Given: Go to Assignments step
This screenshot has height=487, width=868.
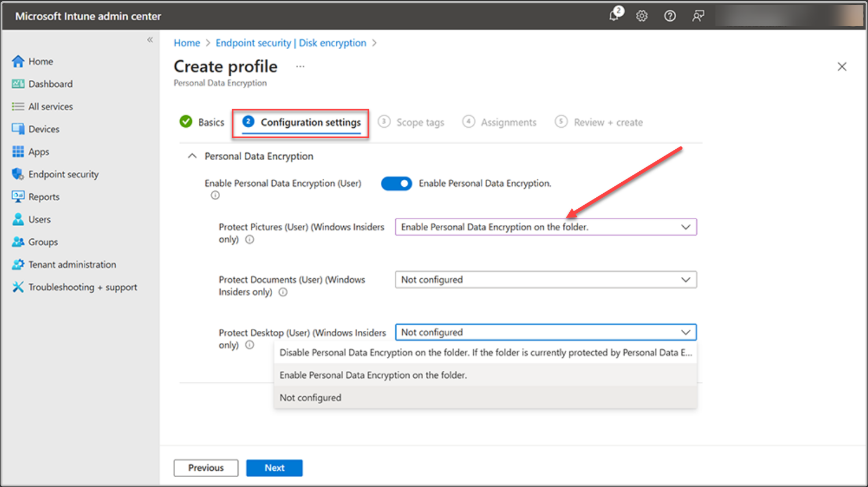Looking at the screenshot, I should tap(499, 122).
